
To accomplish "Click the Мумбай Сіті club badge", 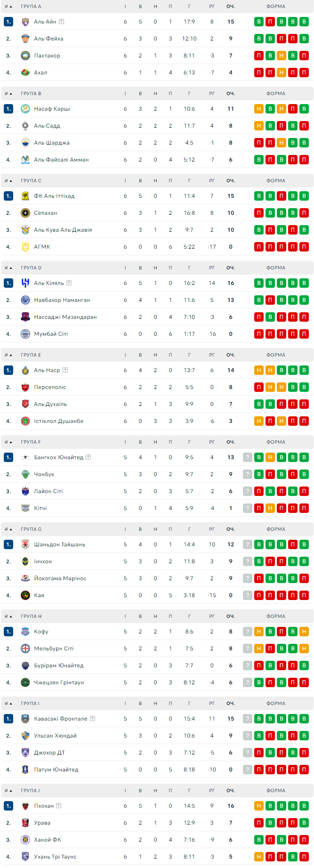I will [25, 334].
